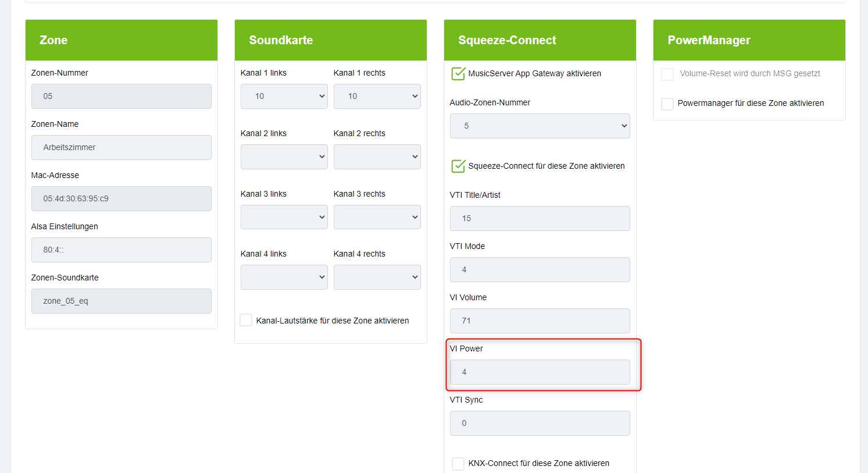The height and width of the screenshot is (473, 868).
Task: Open Kanal 2 links channel selector
Action: pos(284,157)
